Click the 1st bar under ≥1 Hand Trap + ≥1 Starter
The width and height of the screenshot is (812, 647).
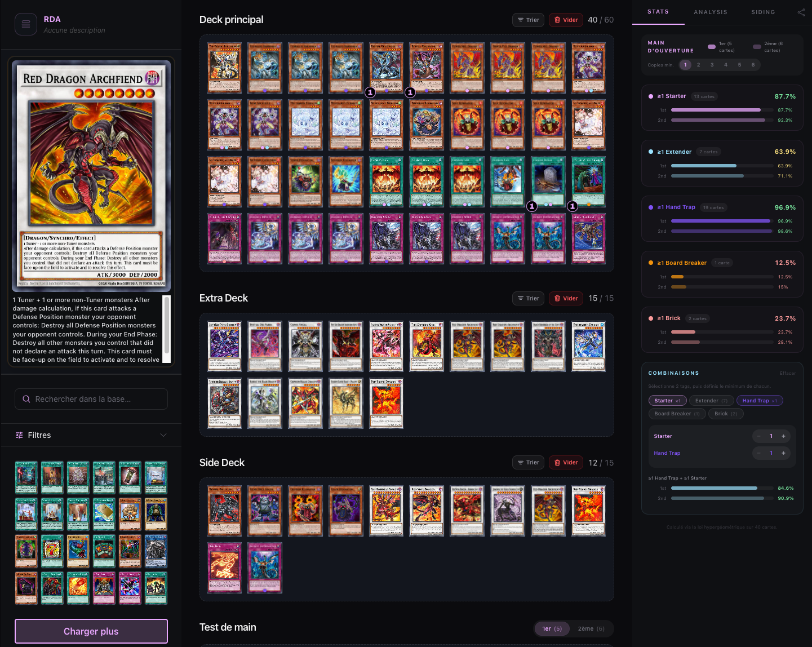(x=722, y=488)
